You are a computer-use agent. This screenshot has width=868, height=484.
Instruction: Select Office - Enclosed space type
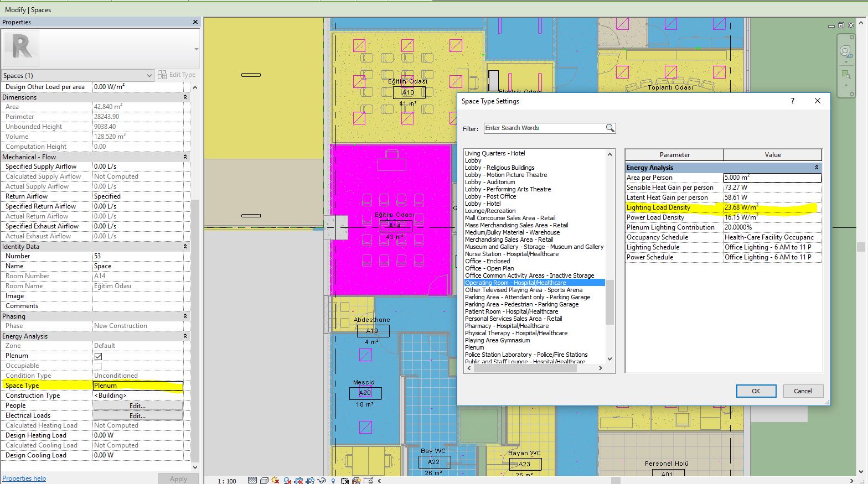pyautogui.click(x=487, y=261)
